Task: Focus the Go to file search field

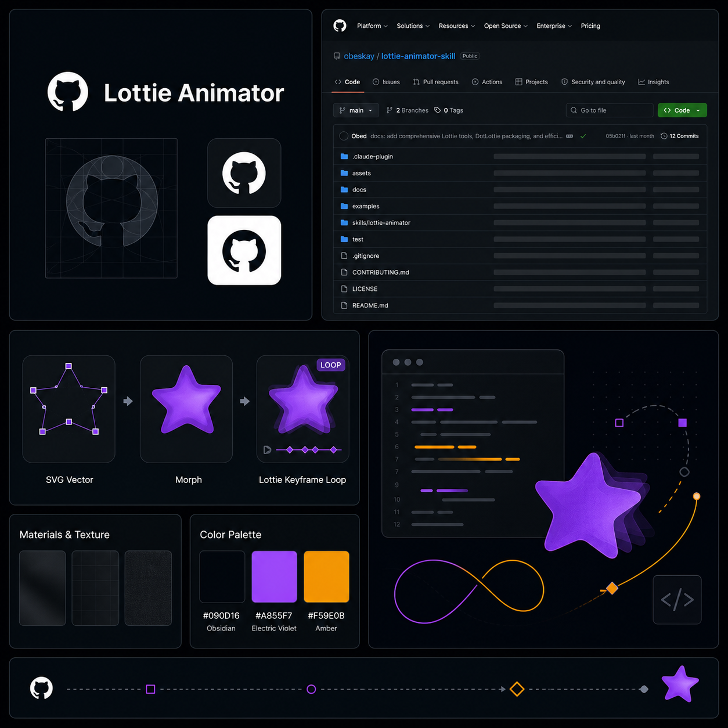Action: (610, 110)
